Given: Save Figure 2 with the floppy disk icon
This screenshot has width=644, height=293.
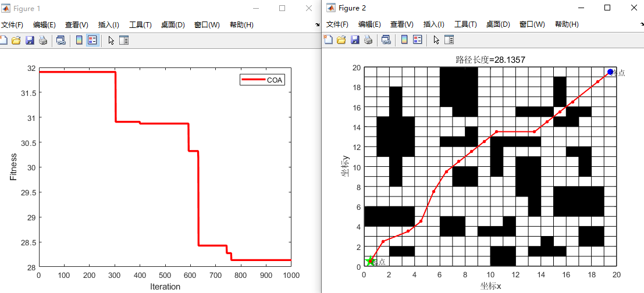Looking at the screenshot, I should 355,40.
